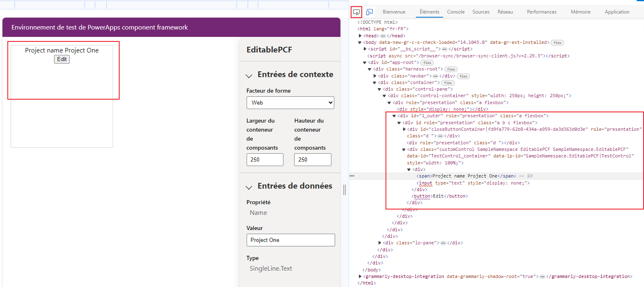Collapse the Entrées de contexte section

(249, 76)
